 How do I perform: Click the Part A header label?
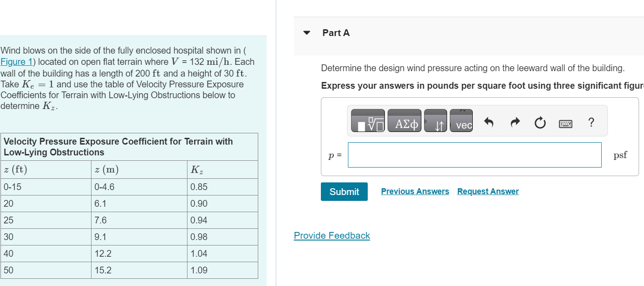pyautogui.click(x=336, y=33)
